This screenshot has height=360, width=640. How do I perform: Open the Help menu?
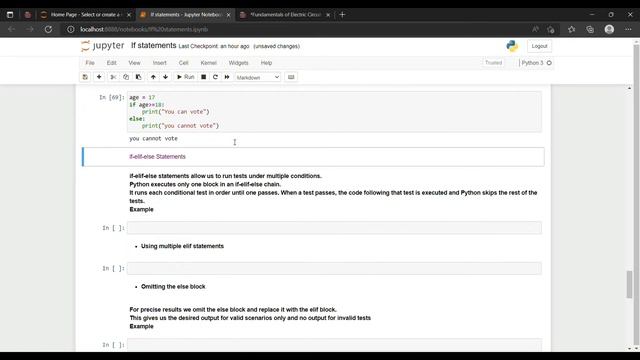point(266,63)
